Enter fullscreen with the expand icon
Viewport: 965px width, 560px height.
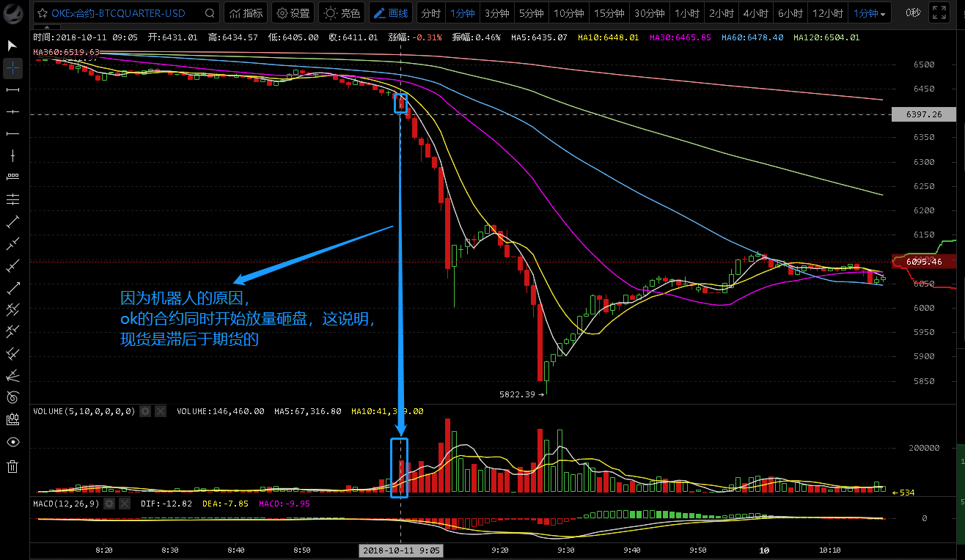point(939,12)
